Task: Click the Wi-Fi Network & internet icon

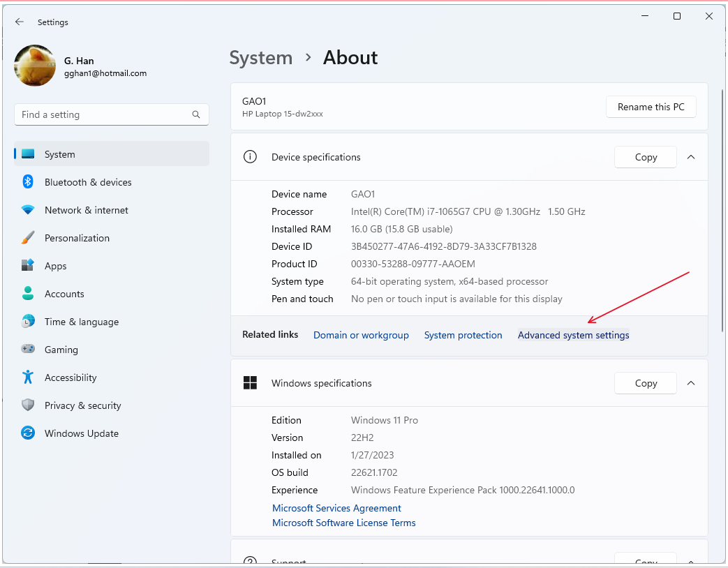Action: click(28, 210)
